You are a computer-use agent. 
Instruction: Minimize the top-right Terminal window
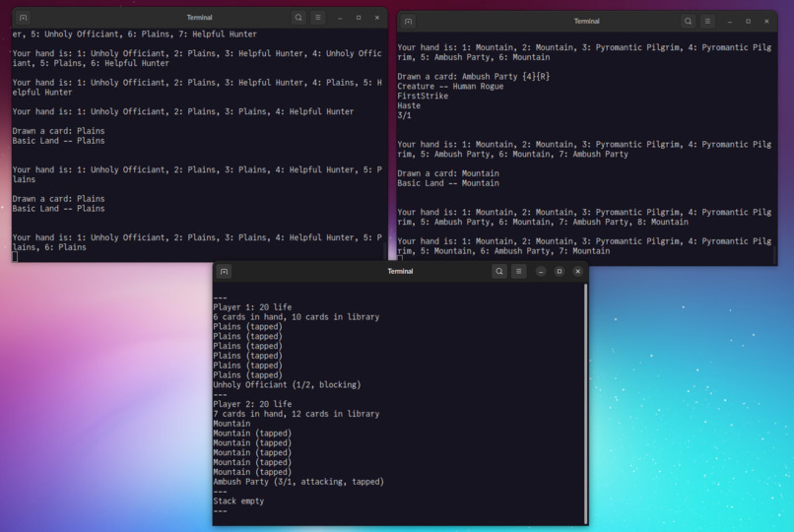pos(730,22)
